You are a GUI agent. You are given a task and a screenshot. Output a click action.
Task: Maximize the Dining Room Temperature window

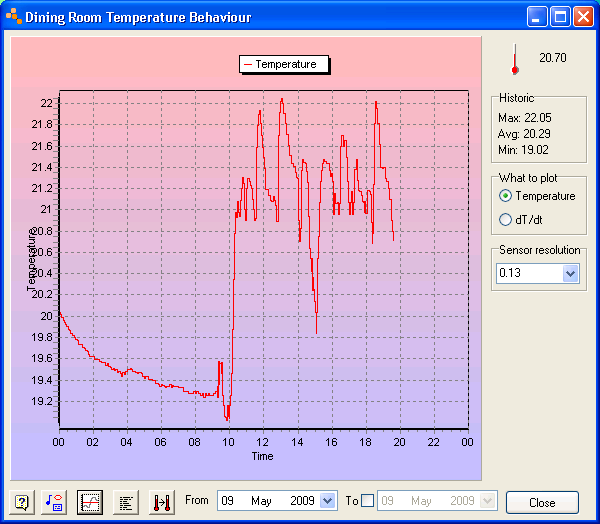click(x=561, y=17)
